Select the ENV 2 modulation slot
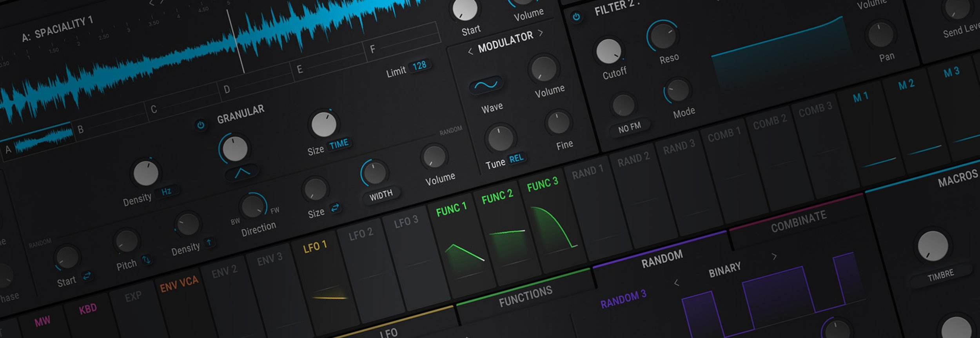The image size is (980, 338). [224, 272]
